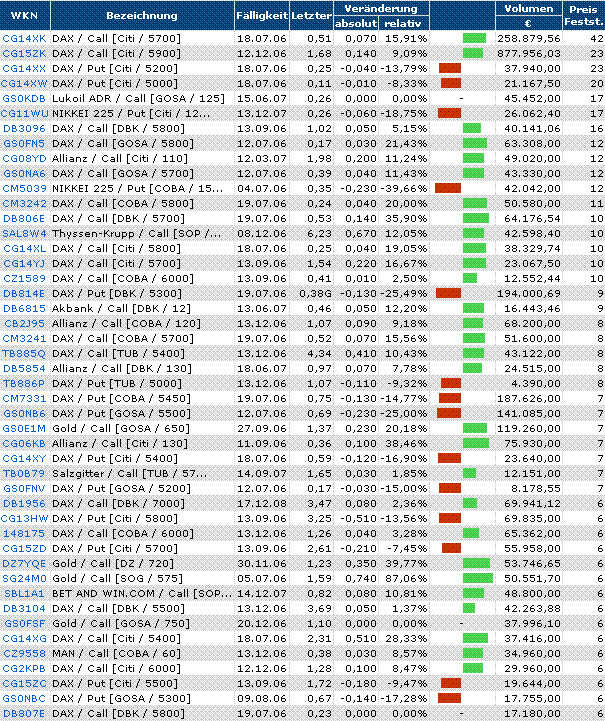This screenshot has height=721, width=605.
Task: Open the SG24M0 link
Action: [24, 578]
